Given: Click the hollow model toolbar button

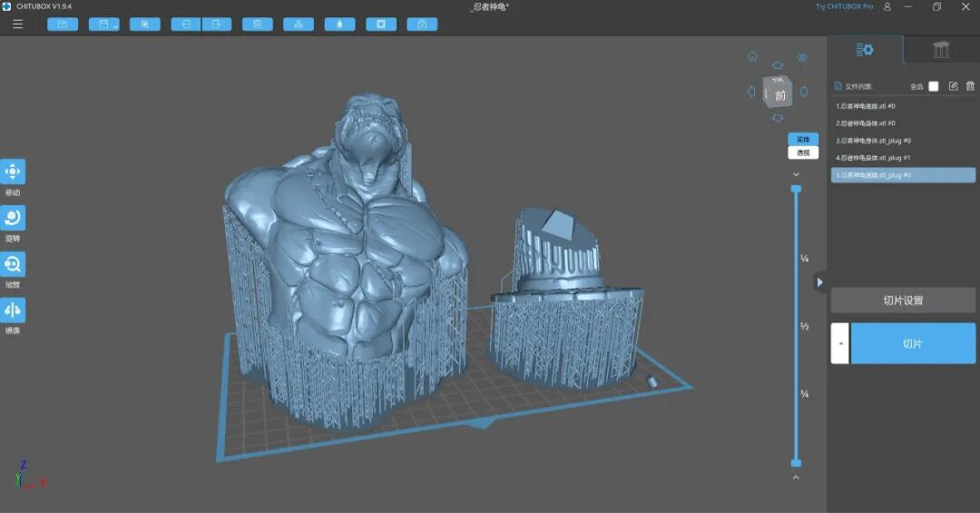Looking at the screenshot, I should pyautogui.click(x=340, y=25).
